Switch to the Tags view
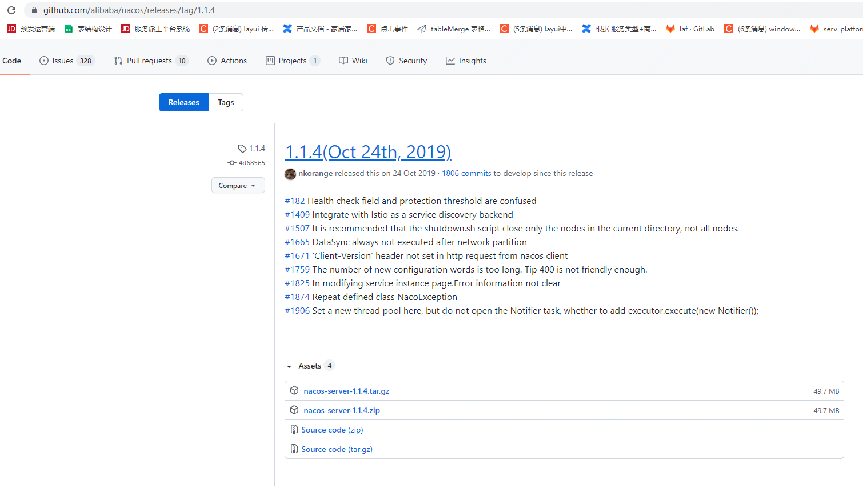This screenshot has width=863, height=504. (226, 102)
